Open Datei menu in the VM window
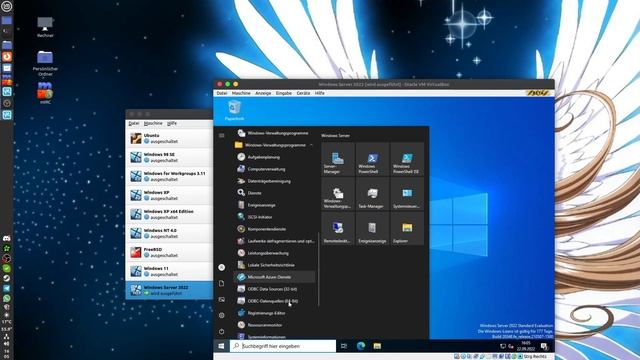Image resolution: width=640 pixels, height=360 pixels. 222,93
